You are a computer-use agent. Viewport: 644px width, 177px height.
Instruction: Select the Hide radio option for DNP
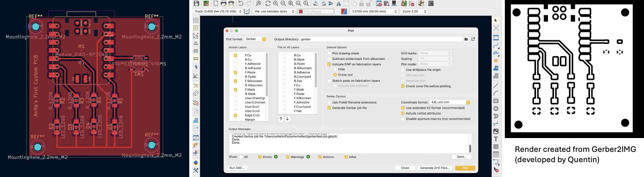coord(335,69)
